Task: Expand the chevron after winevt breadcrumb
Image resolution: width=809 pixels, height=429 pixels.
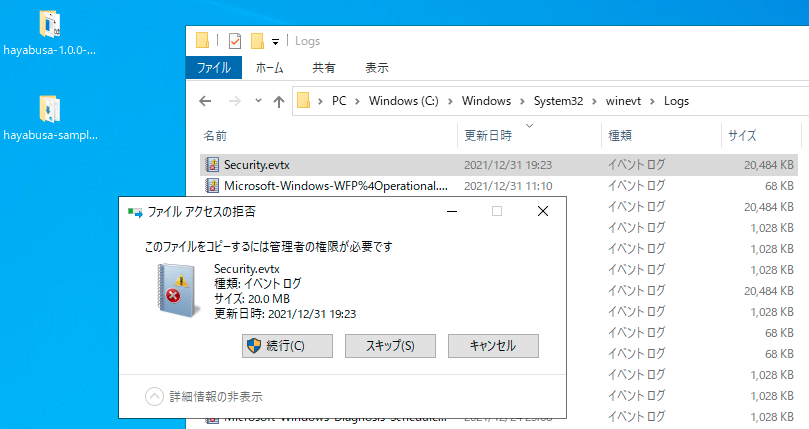Action: pos(652,101)
